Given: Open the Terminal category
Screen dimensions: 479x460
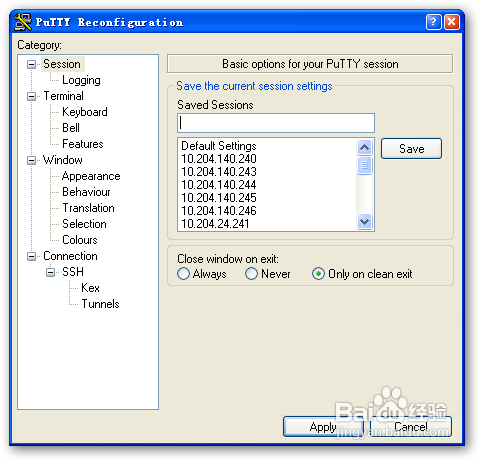Looking at the screenshot, I should pos(63,96).
